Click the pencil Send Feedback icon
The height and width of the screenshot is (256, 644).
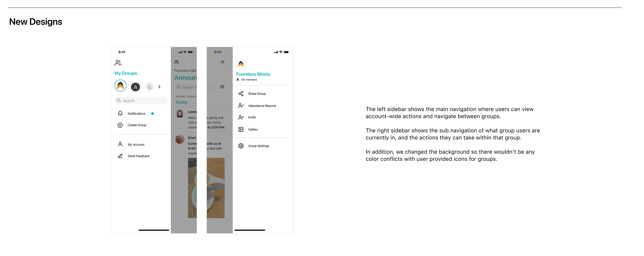click(x=120, y=156)
